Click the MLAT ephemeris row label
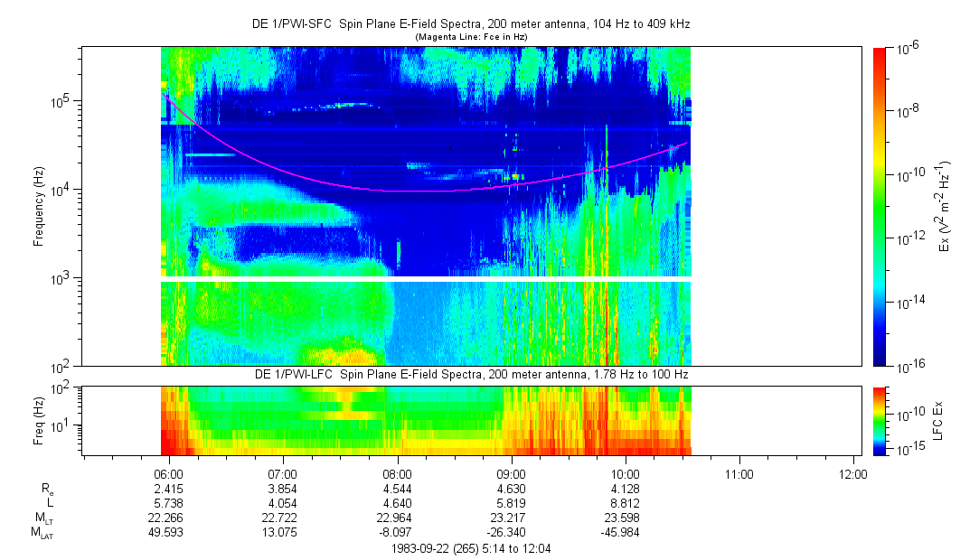The width and height of the screenshot is (979, 560). point(43,534)
